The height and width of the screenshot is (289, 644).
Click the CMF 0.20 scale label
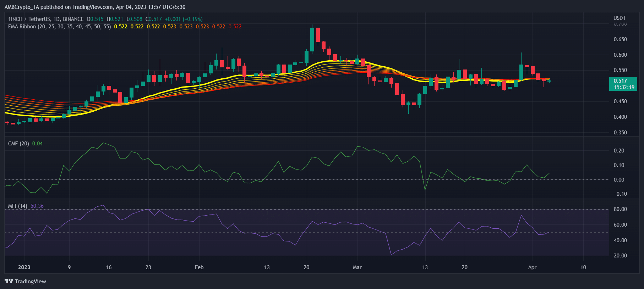(x=619, y=151)
